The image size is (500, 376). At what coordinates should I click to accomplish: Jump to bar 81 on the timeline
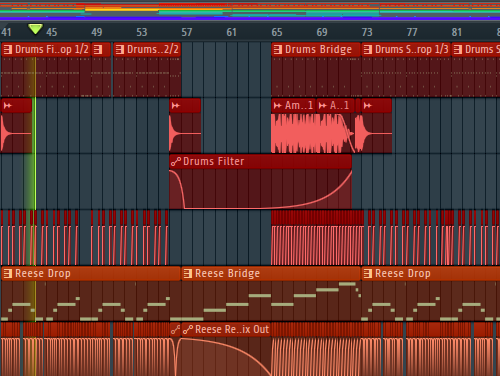tap(457, 32)
